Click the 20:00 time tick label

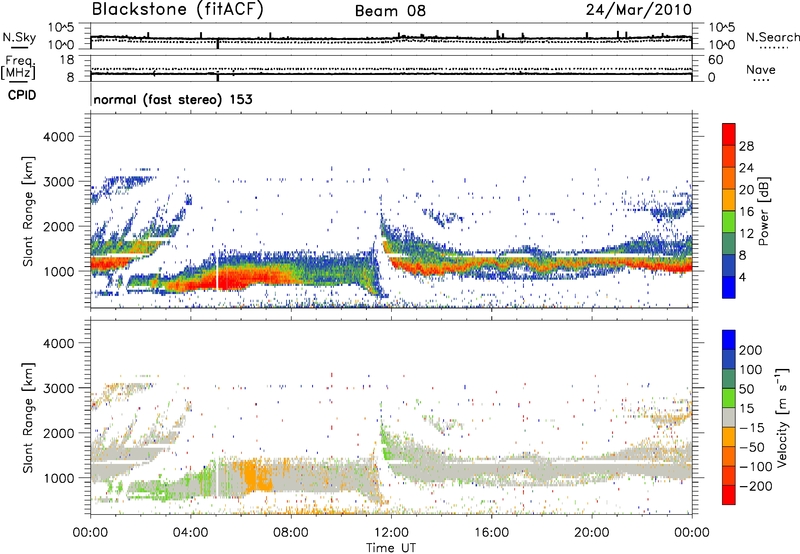591,533
